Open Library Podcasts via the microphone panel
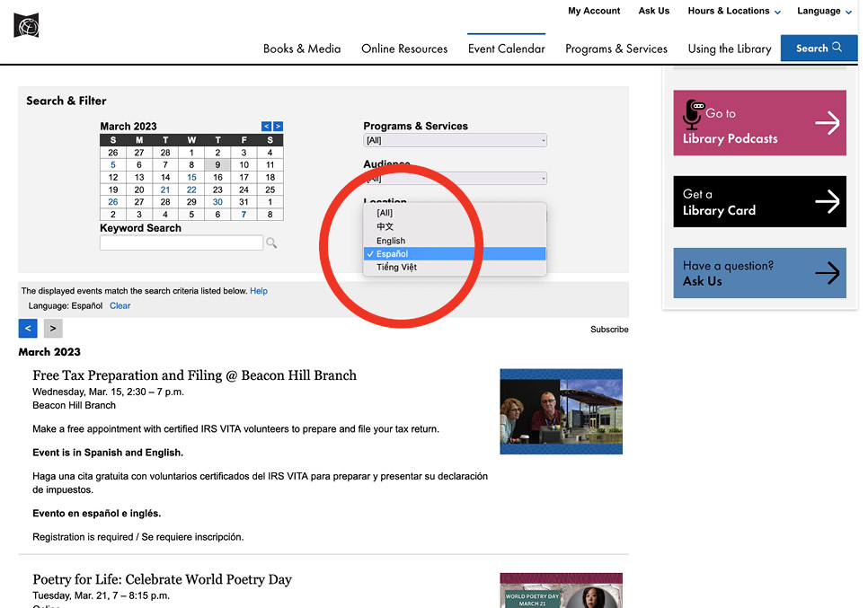 point(759,122)
